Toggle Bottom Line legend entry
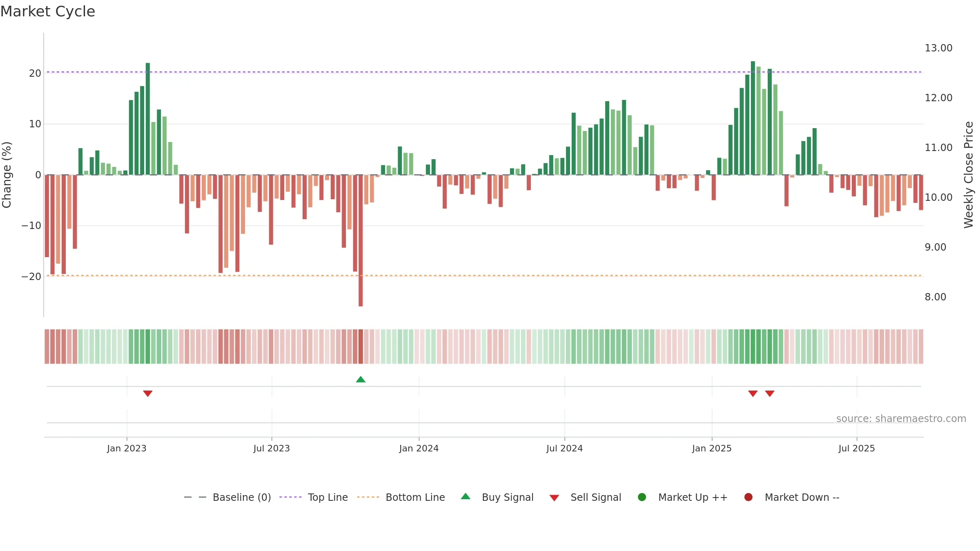This screenshot has width=980, height=551. point(401,497)
